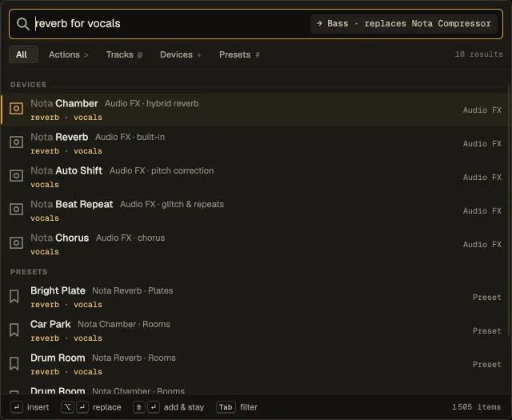Screen dimensions: 512x420
Task: Click the DEVICES section header
Action: click(x=29, y=85)
